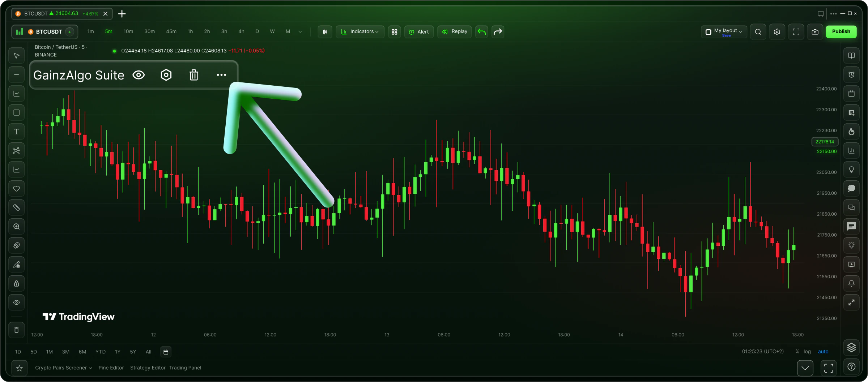
Task: Toggle stay in drawing mode pencil-lock
Action: coord(17,265)
